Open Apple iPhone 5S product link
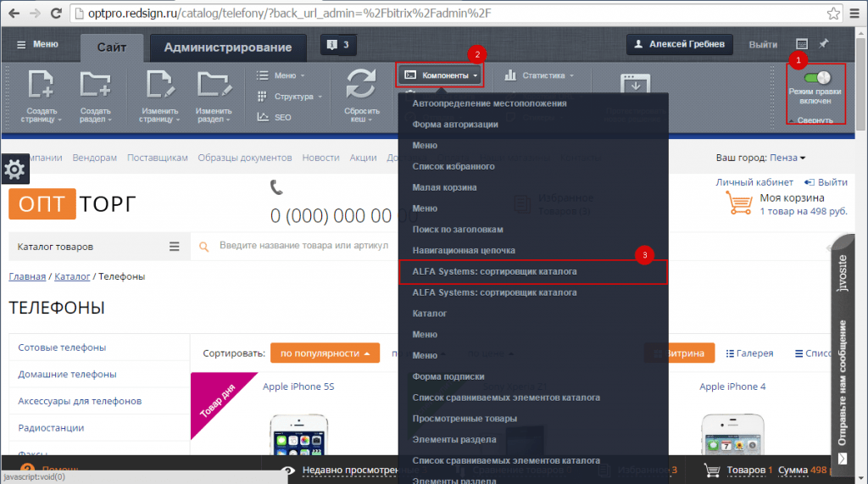Screen dimensions: 868x484 [x=298, y=387]
